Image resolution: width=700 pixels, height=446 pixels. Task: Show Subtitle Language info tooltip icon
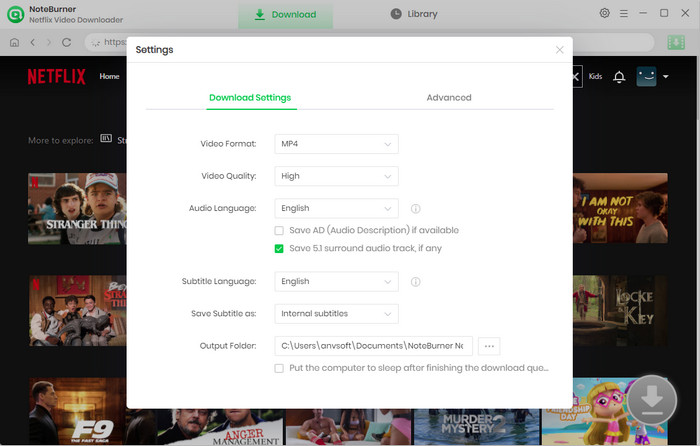click(416, 282)
